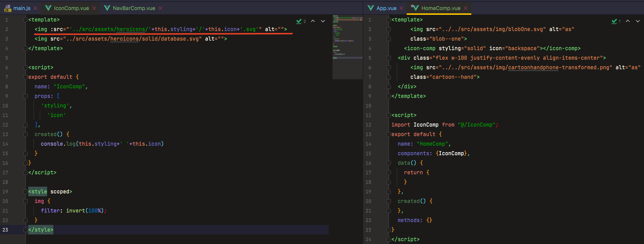
Task: Close the NavBarComp.vue tab
Action: coord(161,8)
